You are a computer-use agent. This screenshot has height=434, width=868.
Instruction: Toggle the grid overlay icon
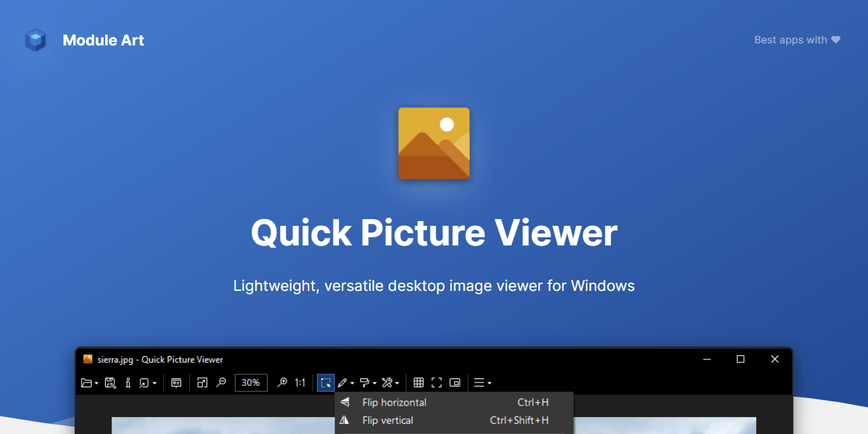[x=419, y=382]
